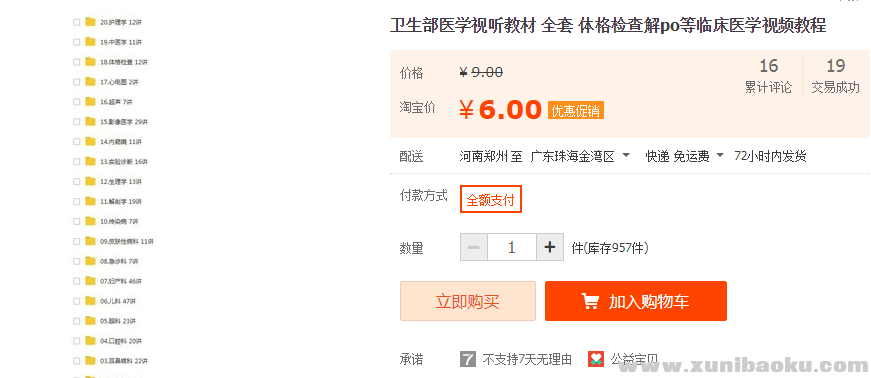Image resolution: width=871 pixels, height=378 pixels.
Task: Select the checkbox next to 06.儿科
Action: coord(77,301)
